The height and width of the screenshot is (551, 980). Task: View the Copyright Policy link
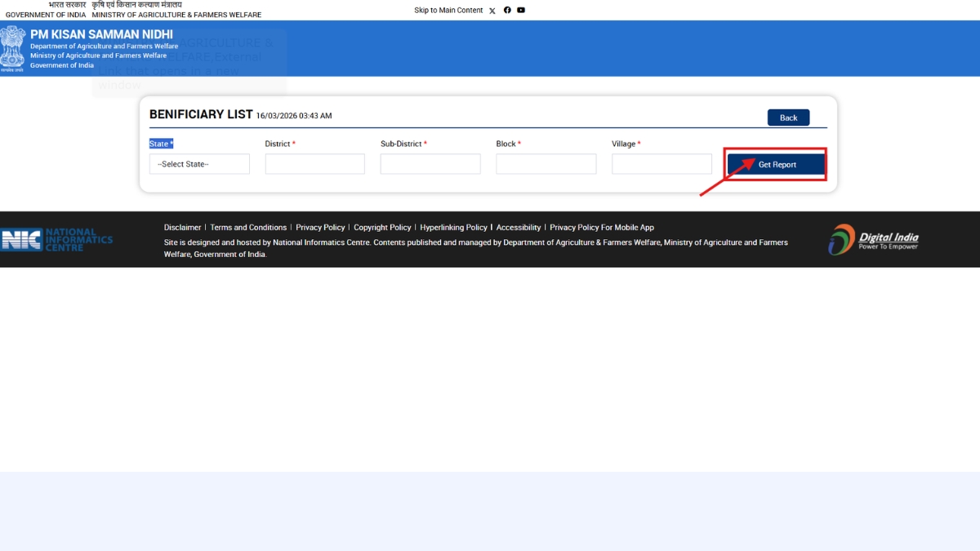pyautogui.click(x=382, y=228)
